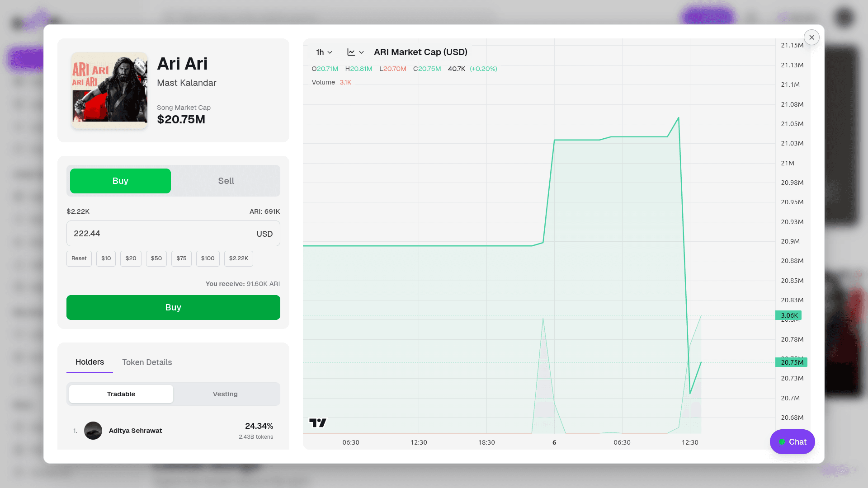Switch to the Buy tab
This screenshot has width=868, height=488.
pyautogui.click(x=120, y=181)
